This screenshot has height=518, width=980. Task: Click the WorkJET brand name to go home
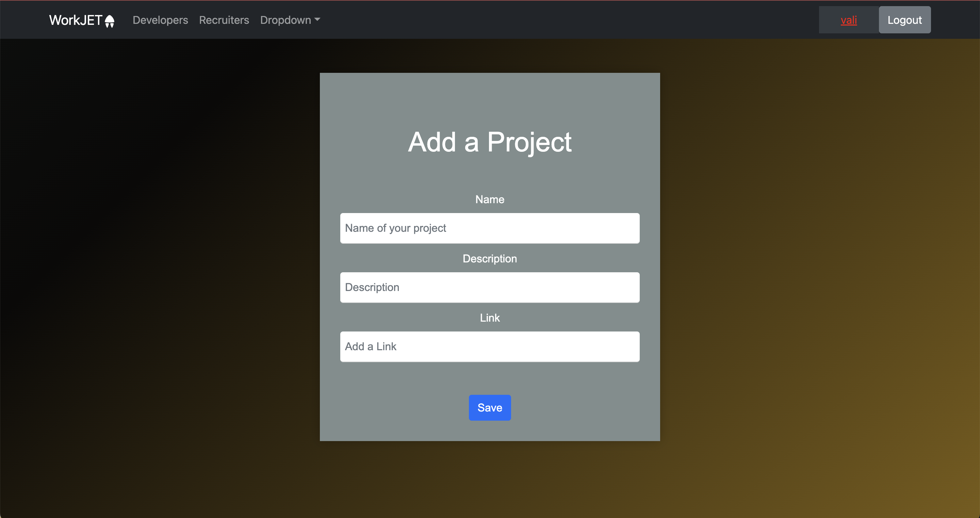(x=77, y=20)
